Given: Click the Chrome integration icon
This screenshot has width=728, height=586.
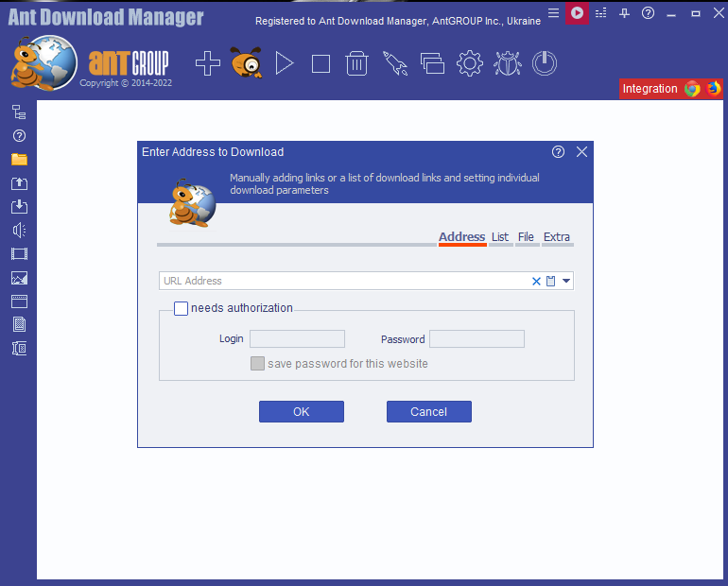Looking at the screenshot, I should tap(692, 89).
